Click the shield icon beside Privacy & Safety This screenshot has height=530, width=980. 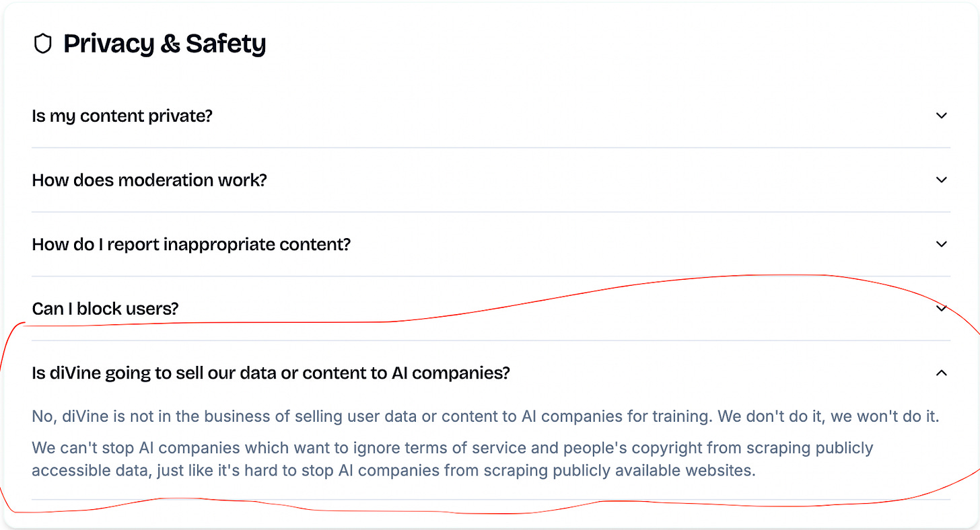pos(42,43)
